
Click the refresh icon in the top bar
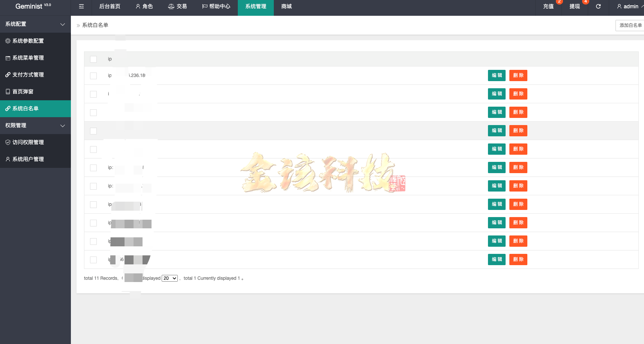[x=598, y=6]
